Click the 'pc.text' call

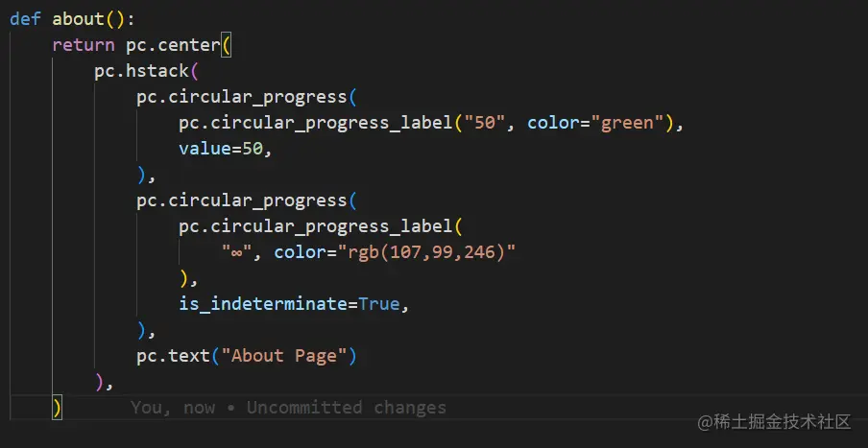(x=173, y=356)
